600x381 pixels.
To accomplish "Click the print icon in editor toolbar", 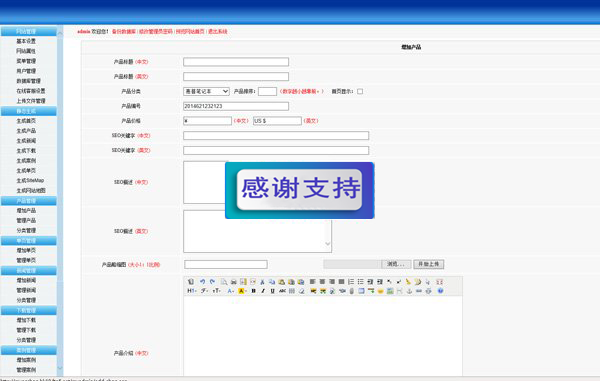I will click(234, 282).
